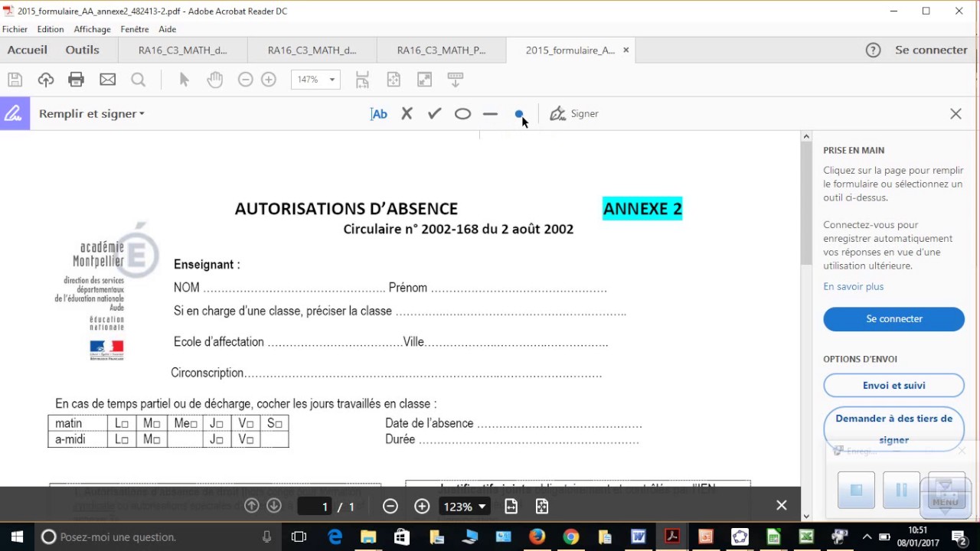Open the Affichage menu

click(92, 29)
